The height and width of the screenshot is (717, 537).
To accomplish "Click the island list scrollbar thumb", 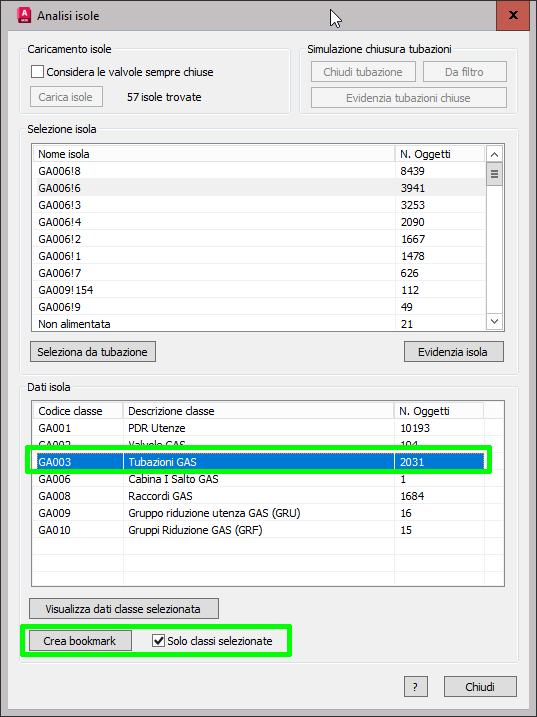I will coord(494,174).
